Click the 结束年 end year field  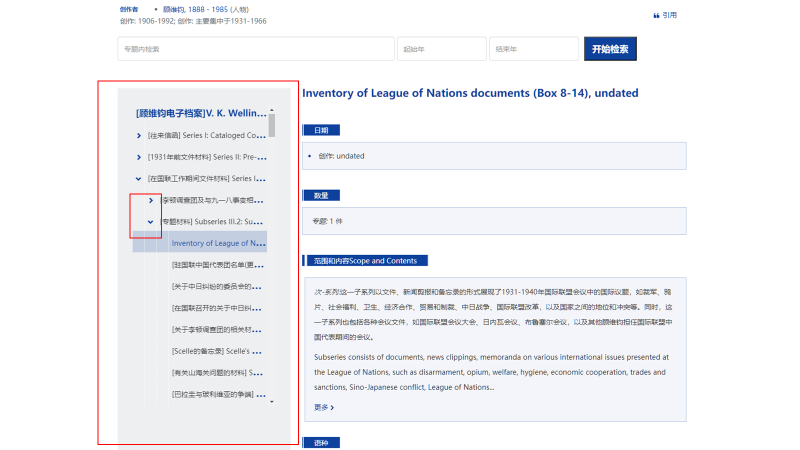[x=534, y=49]
